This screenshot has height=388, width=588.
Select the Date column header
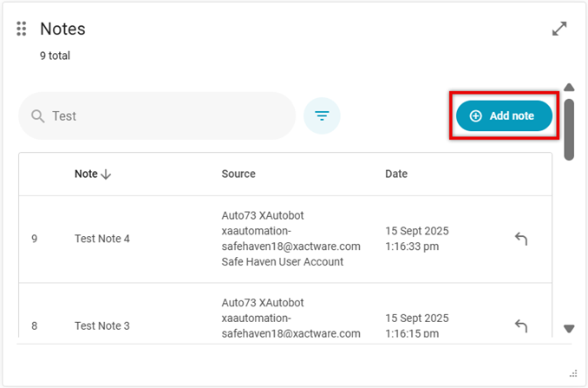point(396,174)
